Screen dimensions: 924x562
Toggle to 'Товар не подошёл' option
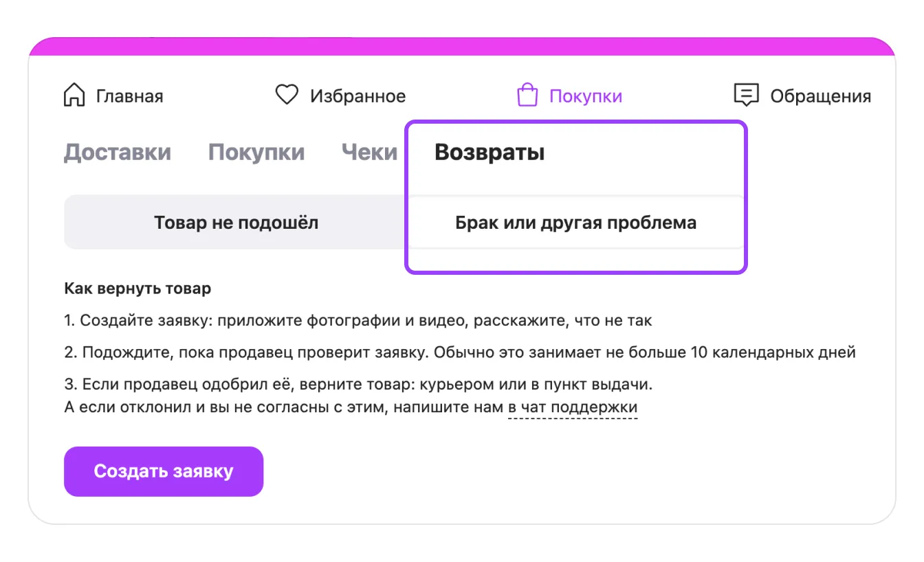[236, 223]
